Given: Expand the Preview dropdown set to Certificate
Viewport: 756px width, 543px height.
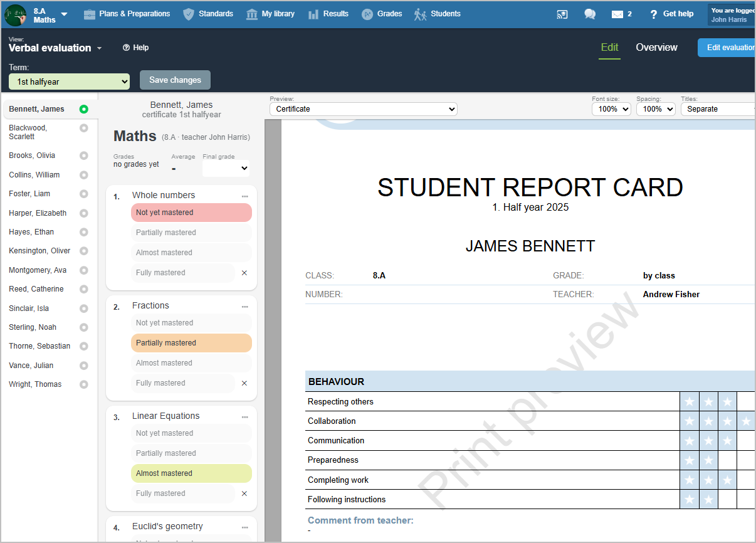Looking at the screenshot, I should coord(364,109).
